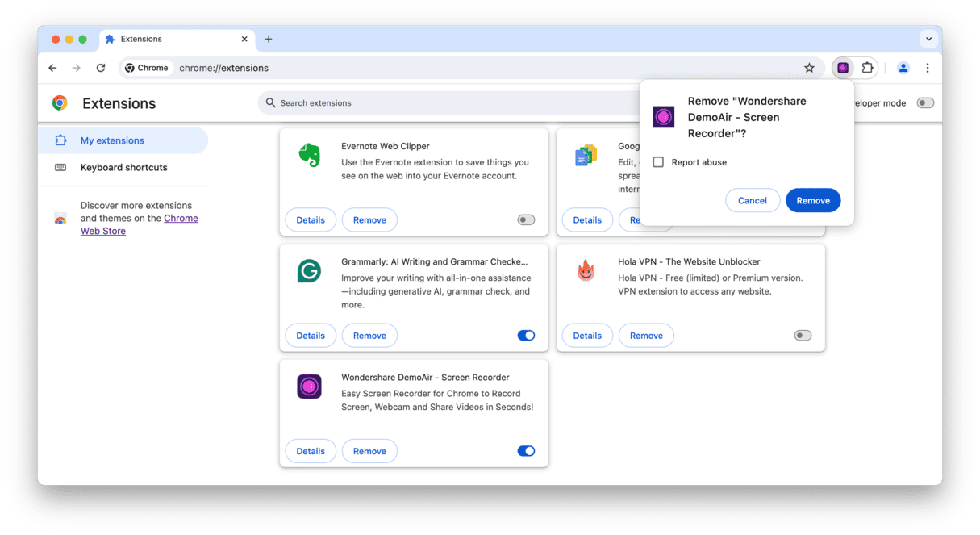The width and height of the screenshot is (980, 535).
Task: Turn on the Hola VPN toggle
Action: [803, 336]
